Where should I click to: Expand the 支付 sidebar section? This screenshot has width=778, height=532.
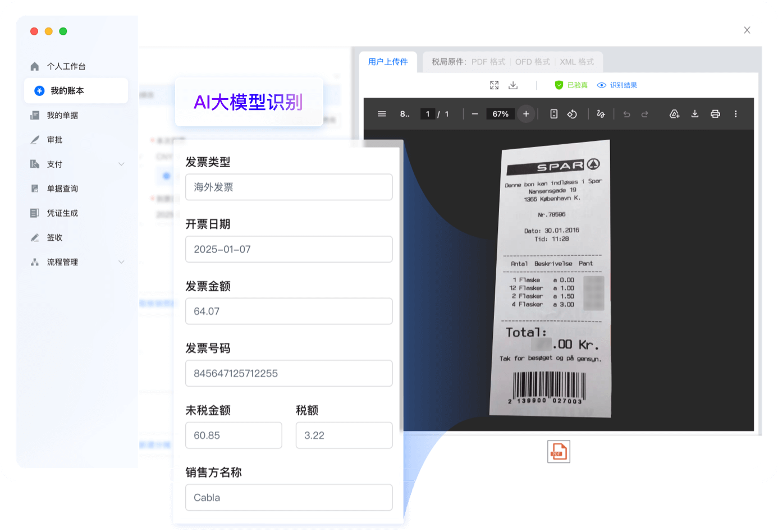pyautogui.click(x=121, y=164)
